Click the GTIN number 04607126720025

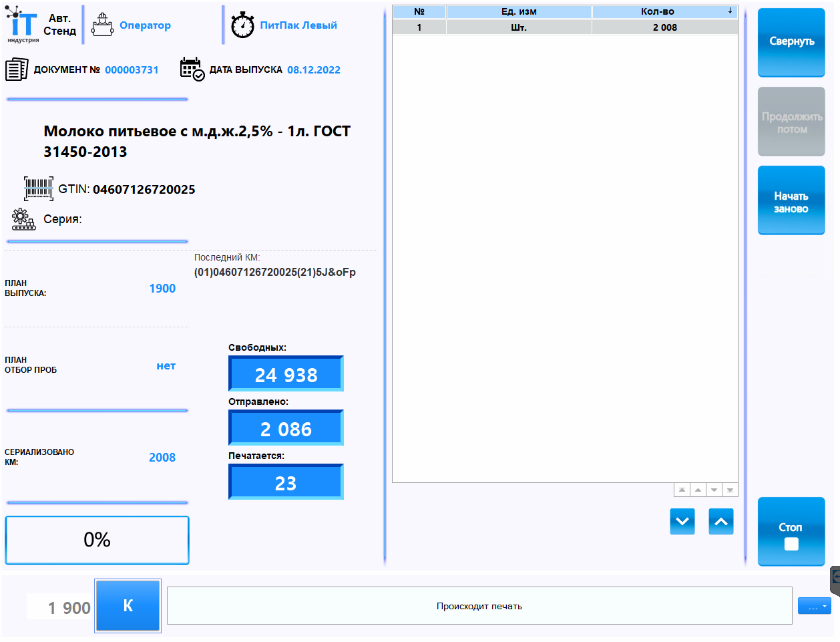point(144,190)
